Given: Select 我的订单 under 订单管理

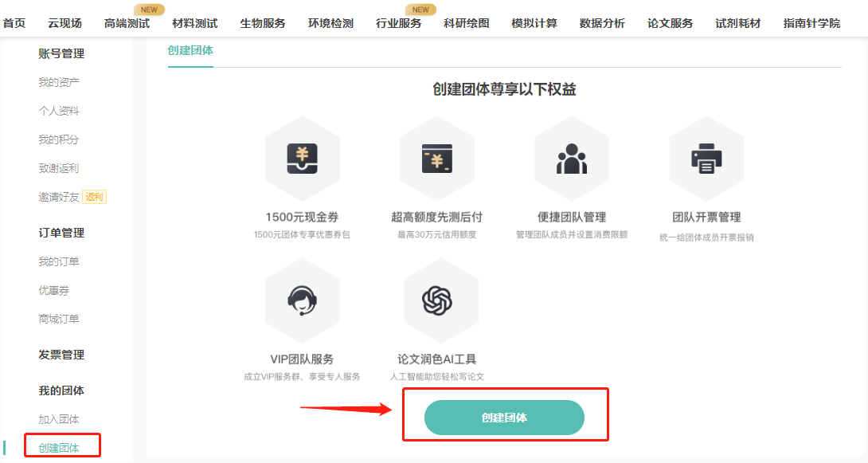Looking at the screenshot, I should click(x=61, y=261).
